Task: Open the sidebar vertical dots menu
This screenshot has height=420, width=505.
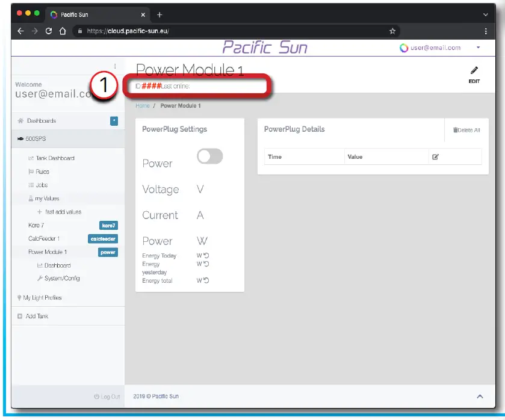Action: click(x=115, y=66)
